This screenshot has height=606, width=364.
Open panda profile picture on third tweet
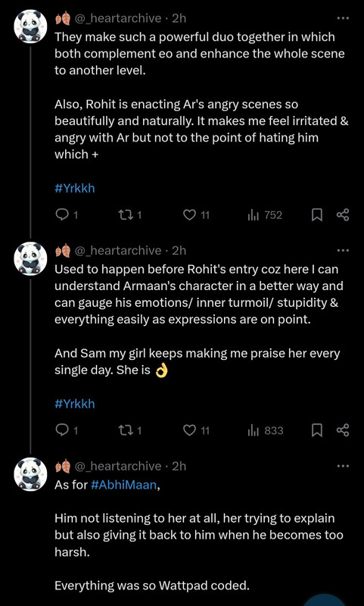[x=30, y=474]
